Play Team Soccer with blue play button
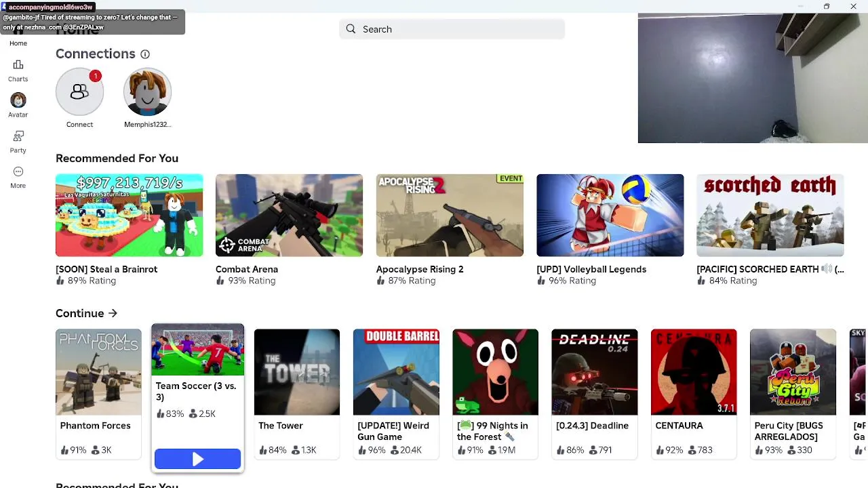This screenshot has height=488, width=868. coord(197,460)
